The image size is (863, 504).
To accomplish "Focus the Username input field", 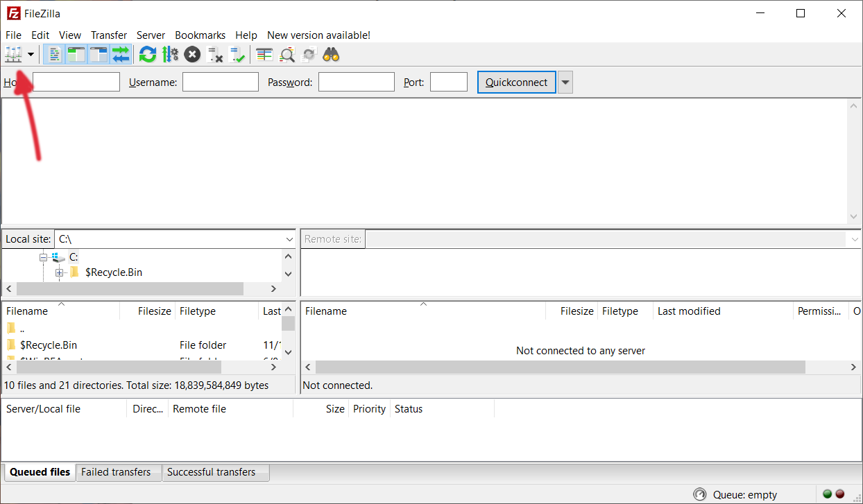I will (221, 82).
